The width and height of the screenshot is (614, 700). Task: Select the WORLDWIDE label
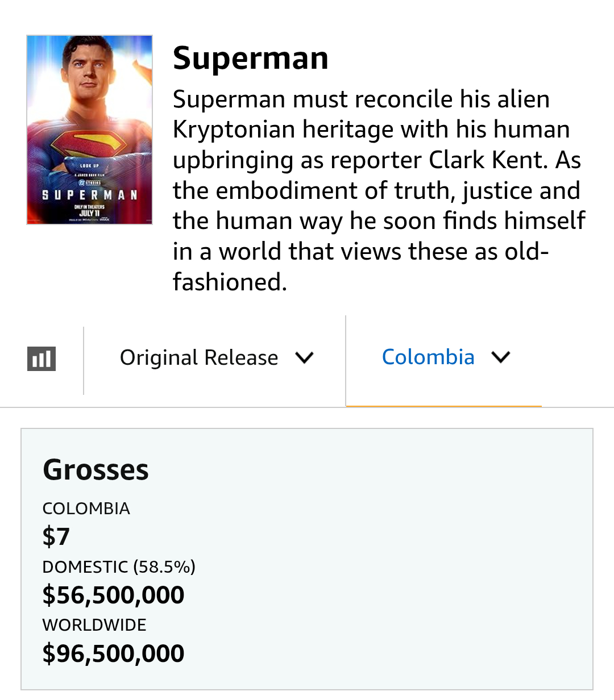(x=94, y=625)
